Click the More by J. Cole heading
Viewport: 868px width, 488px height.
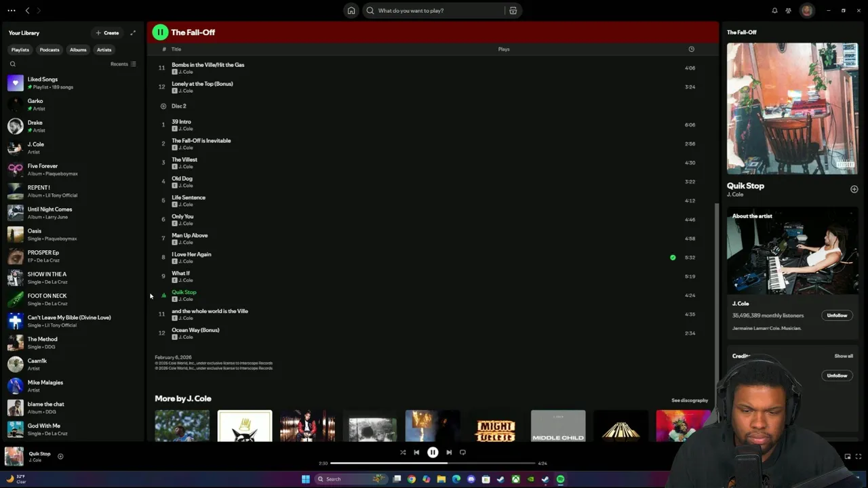[183, 399]
